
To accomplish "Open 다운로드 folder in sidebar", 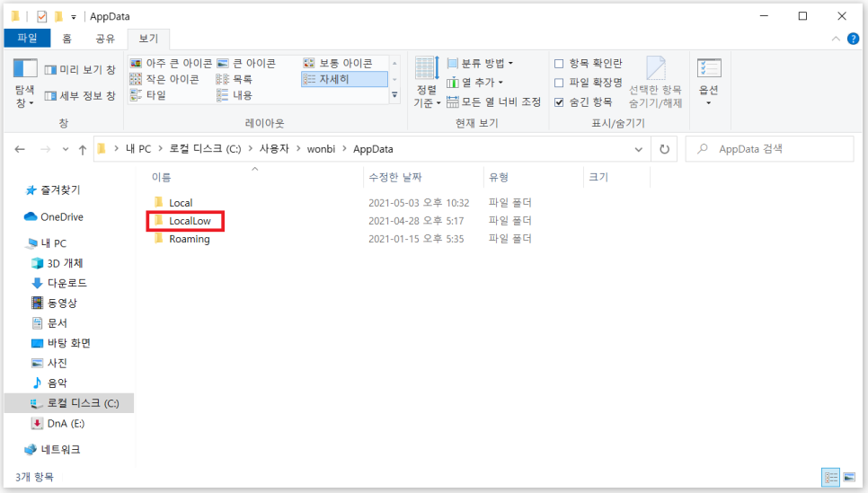I will [59, 283].
